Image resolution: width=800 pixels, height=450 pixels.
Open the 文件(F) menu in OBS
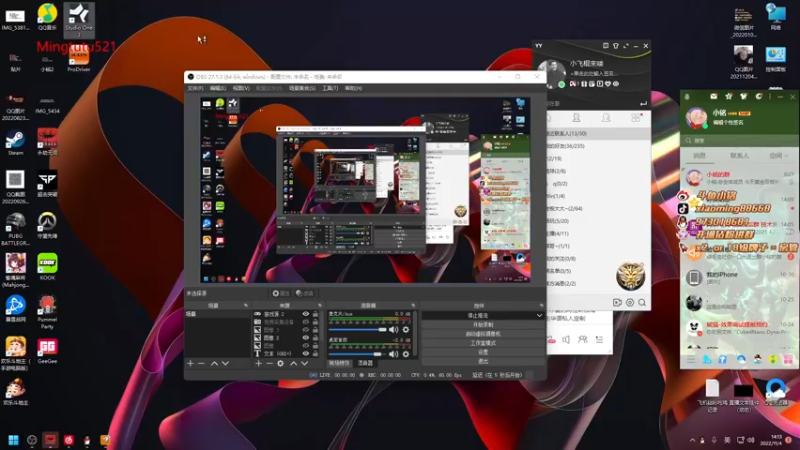195,88
